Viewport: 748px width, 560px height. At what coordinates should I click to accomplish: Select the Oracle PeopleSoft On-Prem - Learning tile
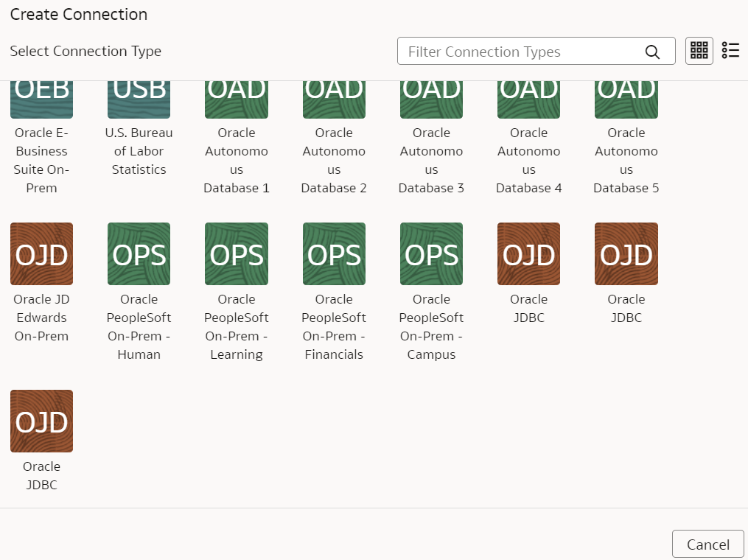pos(236,253)
